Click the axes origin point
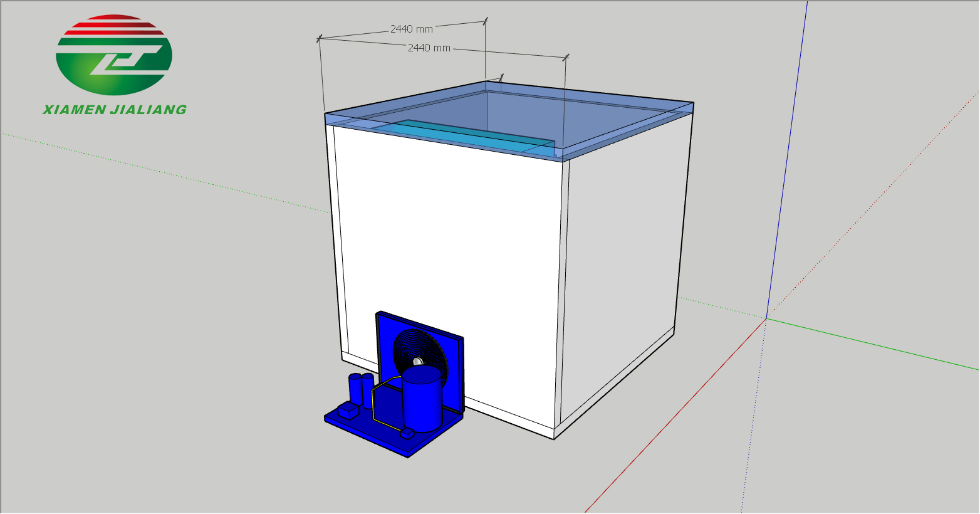The image size is (980, 514). [766, 318]
